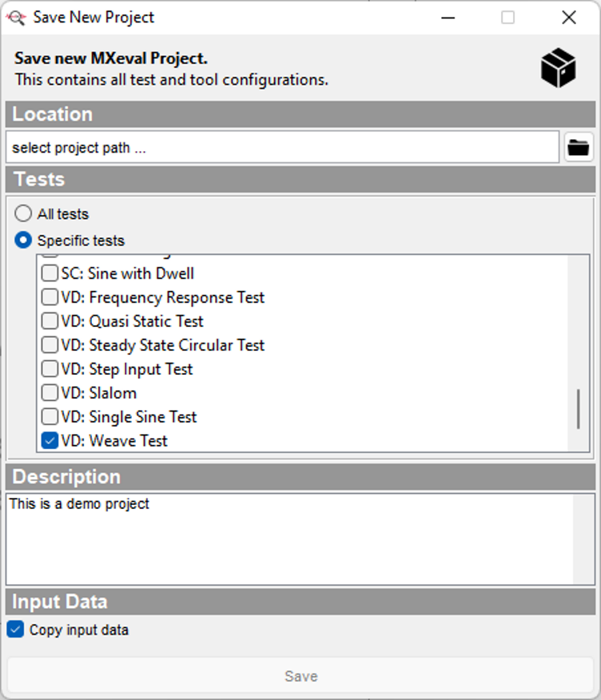The width and height of the screenshot is (601, 700).
Task: Select the All tests radio button
Action: pos(24,214)
